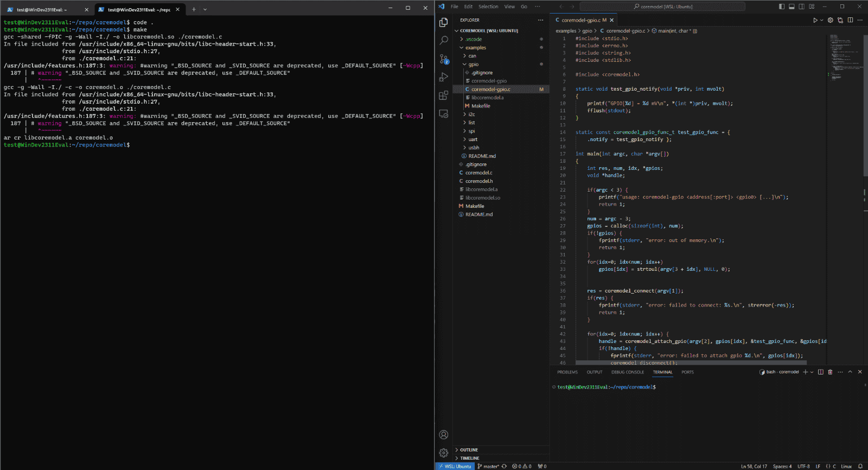The height and width of the screenshot is (470, 868).
Task: Open the Manage settings gear icon
Action: tap(444, 453)
